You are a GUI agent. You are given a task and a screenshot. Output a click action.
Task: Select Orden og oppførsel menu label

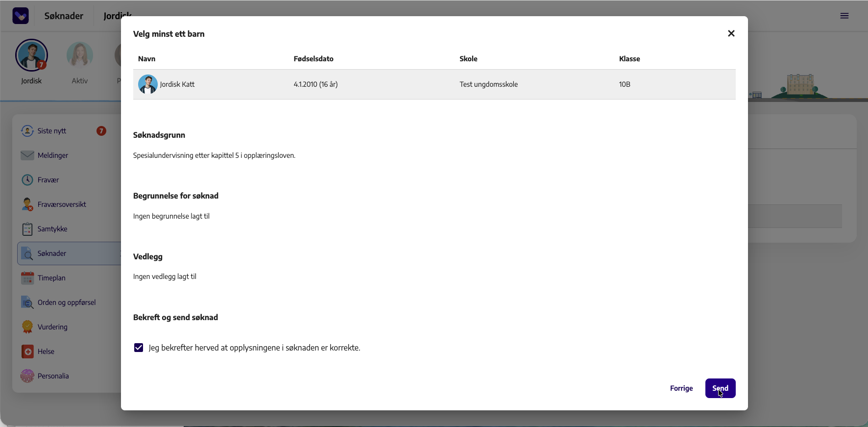67,302
